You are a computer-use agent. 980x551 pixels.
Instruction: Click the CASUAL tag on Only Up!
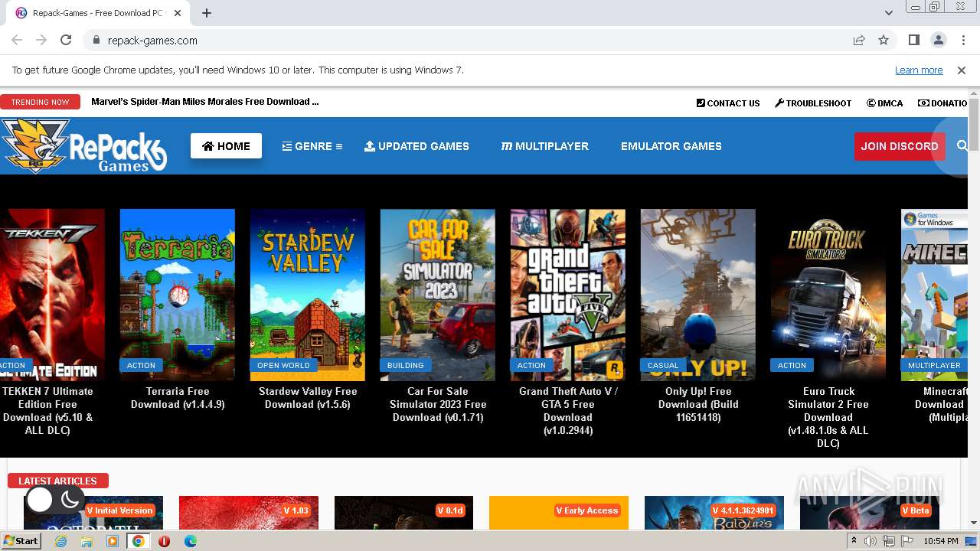click(x=663, y=365)
